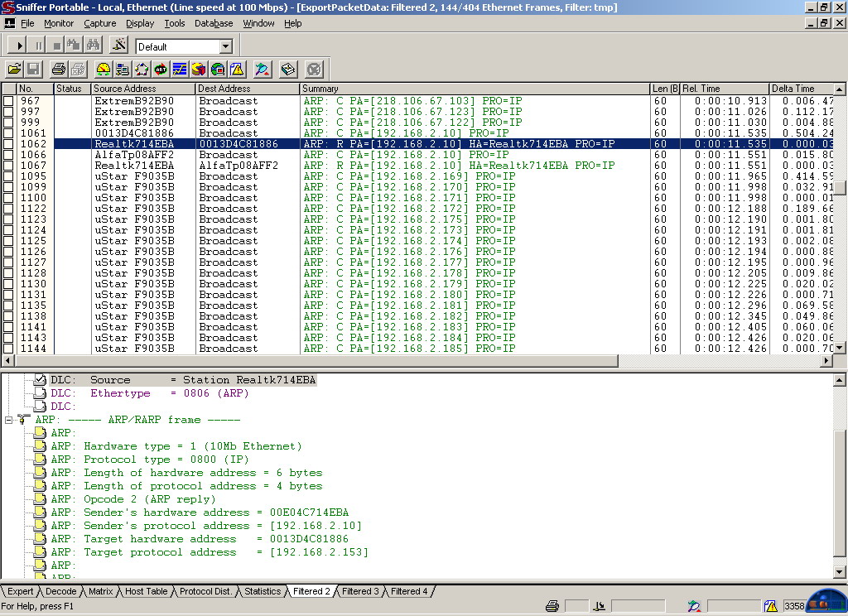This screenshot has height=616, width=848.
Task: Open the Database menu
Action: click(214, 23)
